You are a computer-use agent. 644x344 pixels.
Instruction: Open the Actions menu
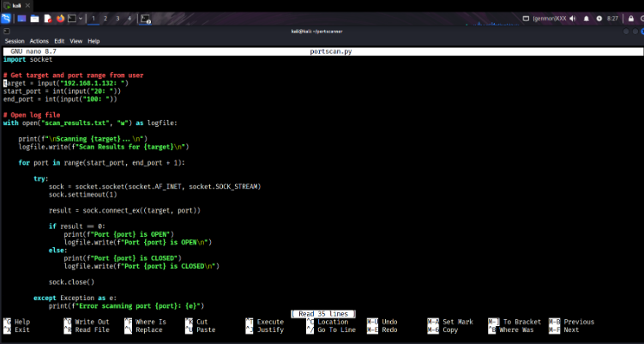tap(39, 41)
